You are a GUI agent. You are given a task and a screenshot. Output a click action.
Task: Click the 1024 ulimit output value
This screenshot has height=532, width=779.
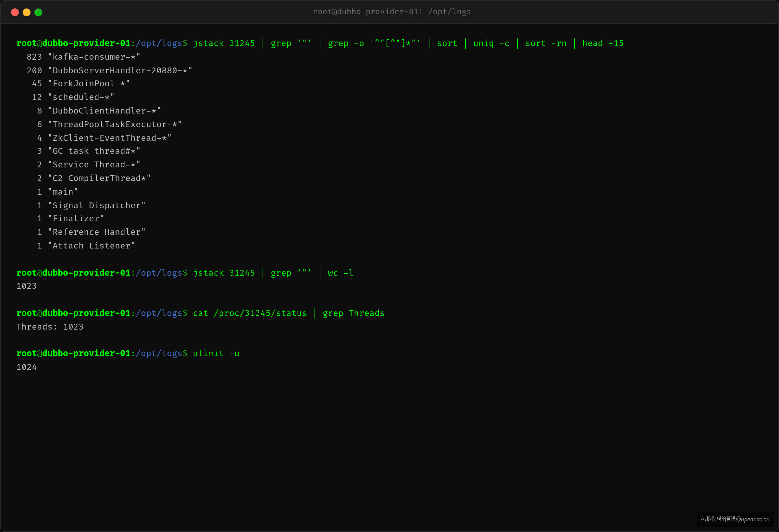(27, 367)
